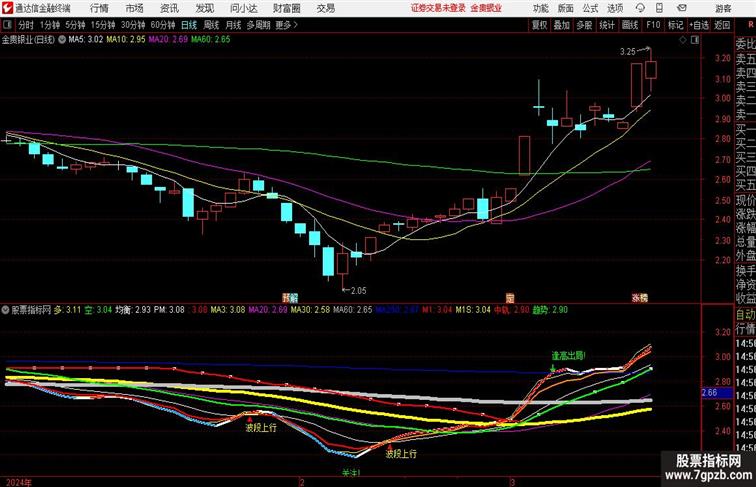Viewport: 756px width, 487px height.
Task: Add stock via +自选 button
Action: point(699,25)
